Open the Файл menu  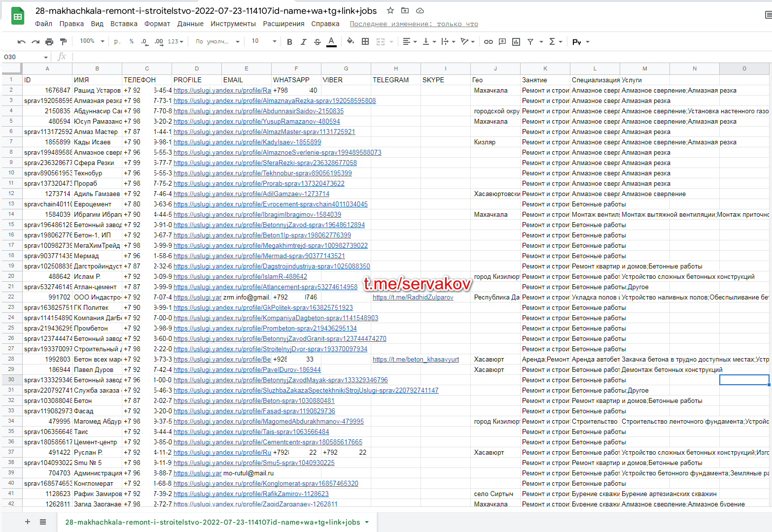pos(43,24)
